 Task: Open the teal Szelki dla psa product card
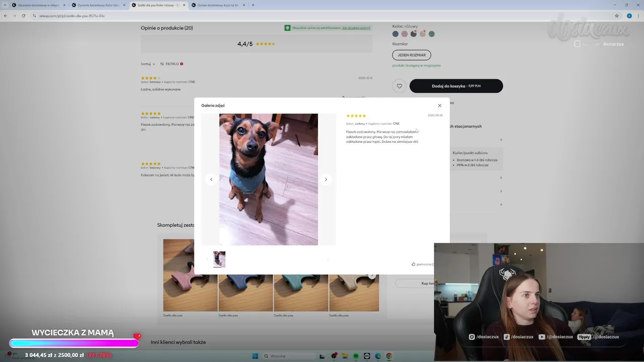[x=301, y=296]
